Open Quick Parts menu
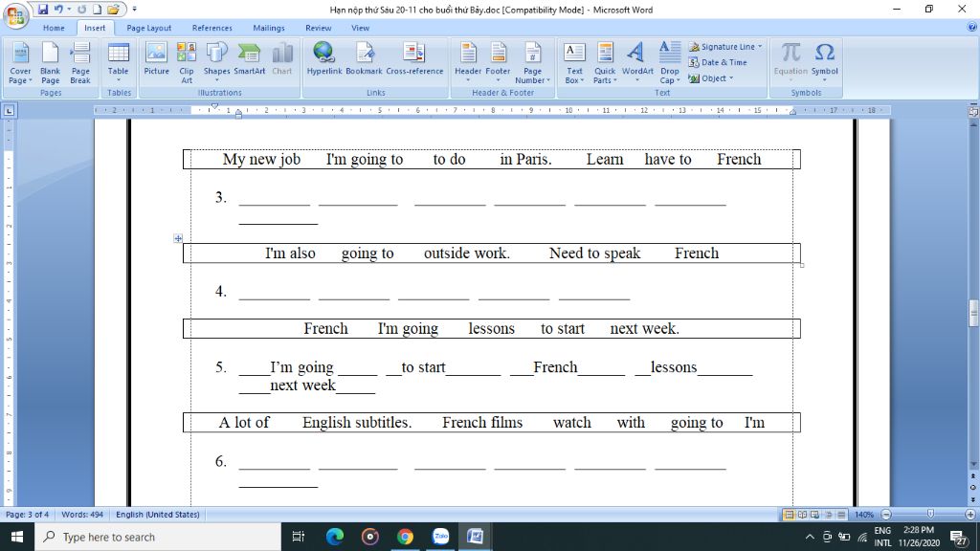The image size is (980, 551). (605, 62)
